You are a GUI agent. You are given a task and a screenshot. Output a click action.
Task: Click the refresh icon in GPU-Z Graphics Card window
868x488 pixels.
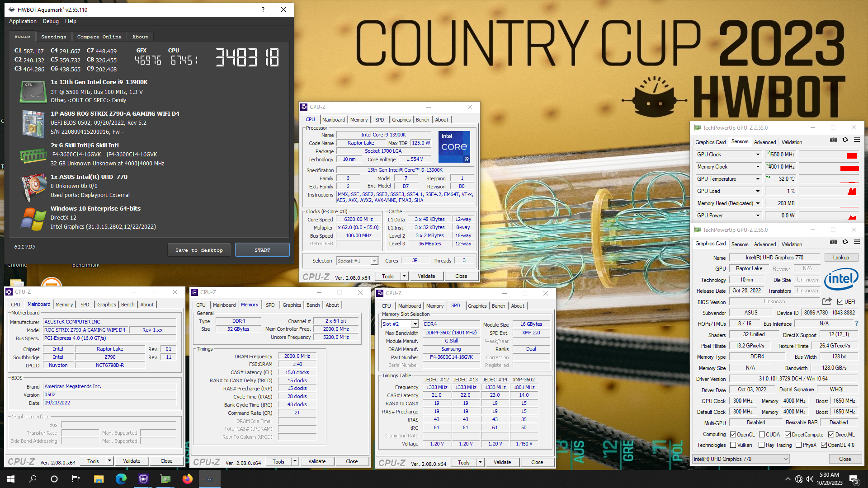845,242
